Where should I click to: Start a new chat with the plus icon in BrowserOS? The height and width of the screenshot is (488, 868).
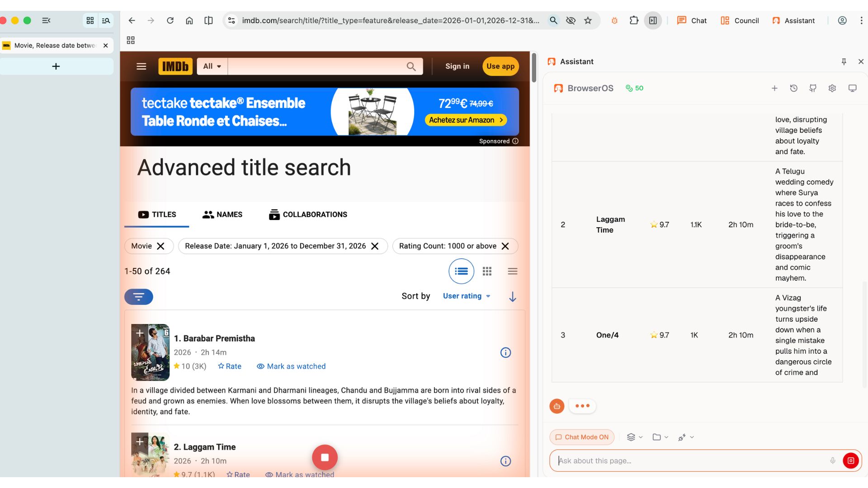pyautogui.click(x=774, y=88)
